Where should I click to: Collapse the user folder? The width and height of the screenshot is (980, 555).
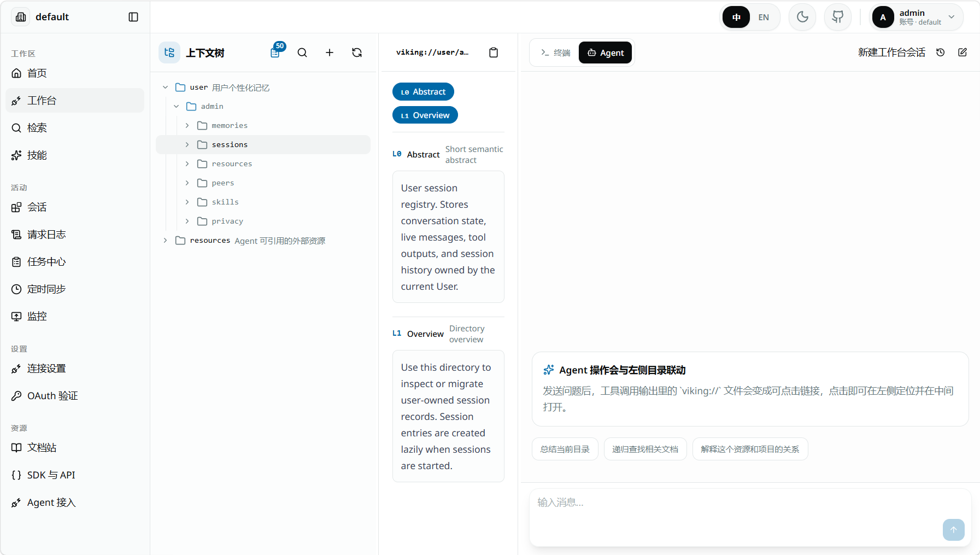165,87
